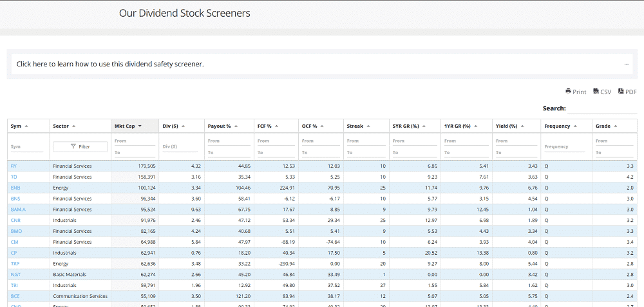The height and width of the screenshot is (307, 644).
Task: Sort table by Payout % column
Action: (x=219, y=126)
